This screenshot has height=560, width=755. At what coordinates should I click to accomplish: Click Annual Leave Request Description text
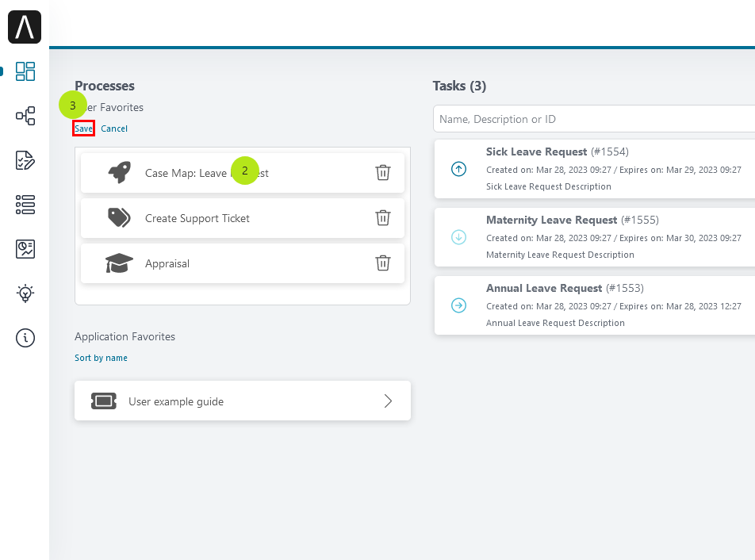pyautogui.click(x=555, y=323)
